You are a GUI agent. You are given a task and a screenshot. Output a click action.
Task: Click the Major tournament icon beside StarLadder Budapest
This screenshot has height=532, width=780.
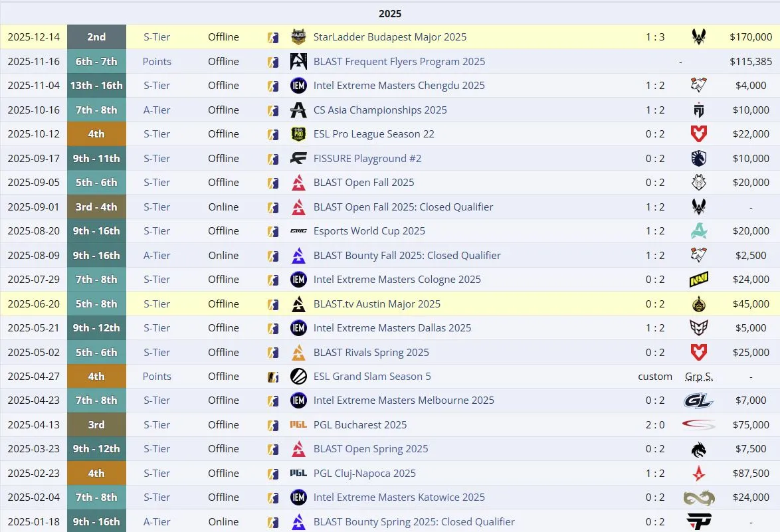pos(298,37)
